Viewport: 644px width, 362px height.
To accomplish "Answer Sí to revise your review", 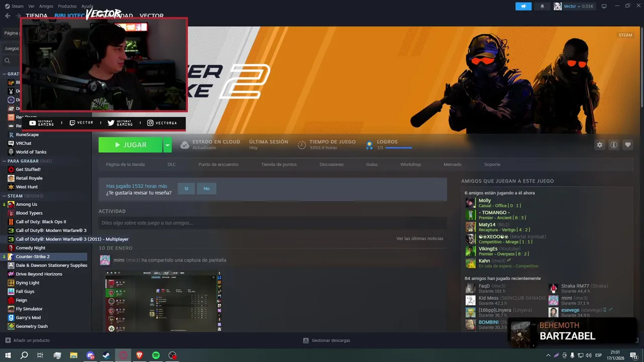I will pyautogui.click(x=186, y=189).
